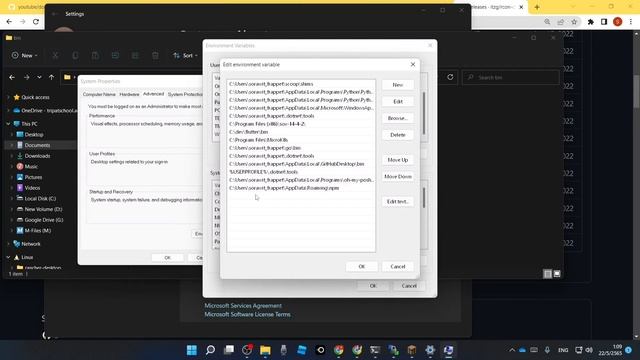Click the Move Up button
The image size is (640, 360).
(x=398, y=160)
